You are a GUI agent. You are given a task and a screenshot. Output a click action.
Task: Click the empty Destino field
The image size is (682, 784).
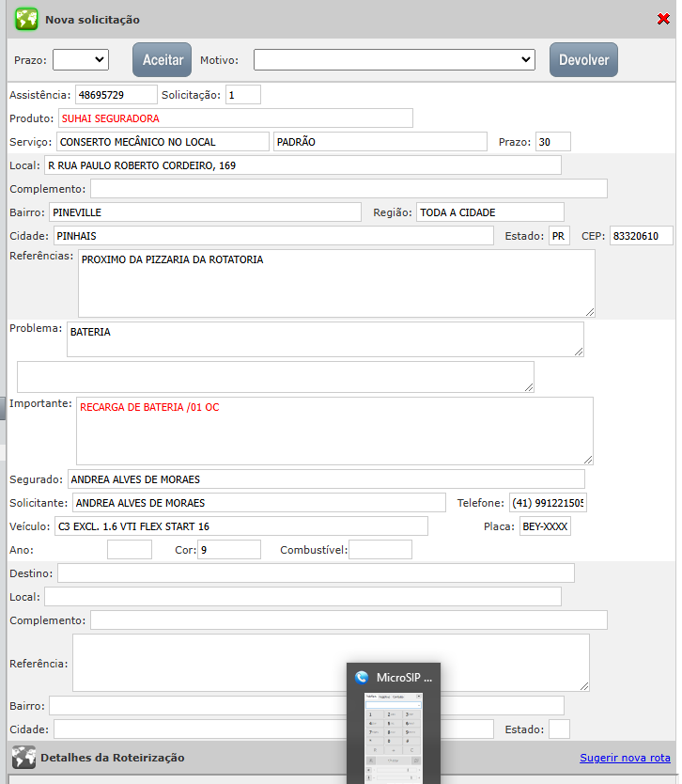316,573
